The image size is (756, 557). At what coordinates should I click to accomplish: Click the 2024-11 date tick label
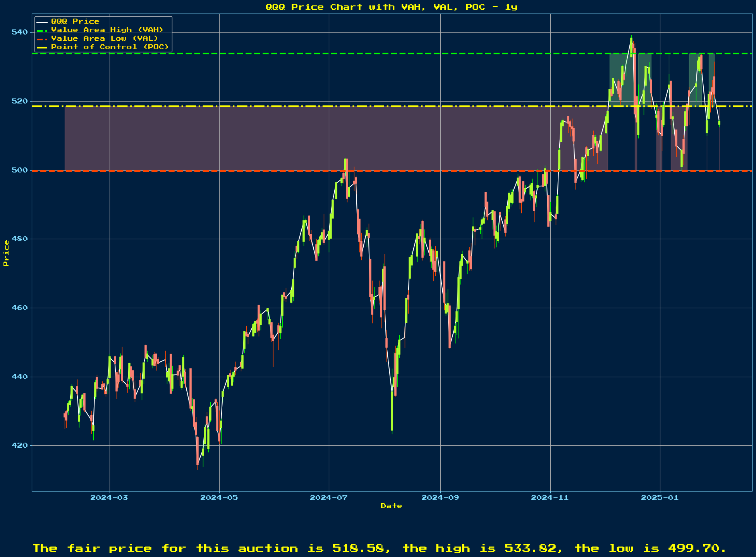coord(550,497)
